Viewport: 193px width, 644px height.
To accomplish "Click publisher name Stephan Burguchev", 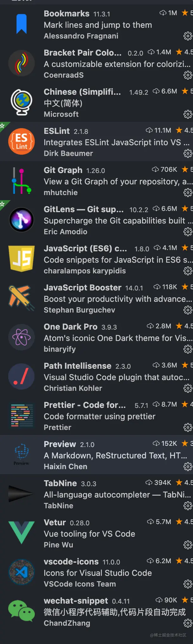I will click(x=79, y=310).
